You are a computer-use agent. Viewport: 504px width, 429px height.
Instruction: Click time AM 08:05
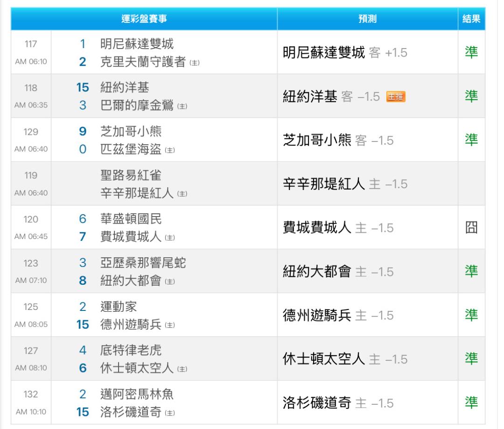(x=31, y=324)
